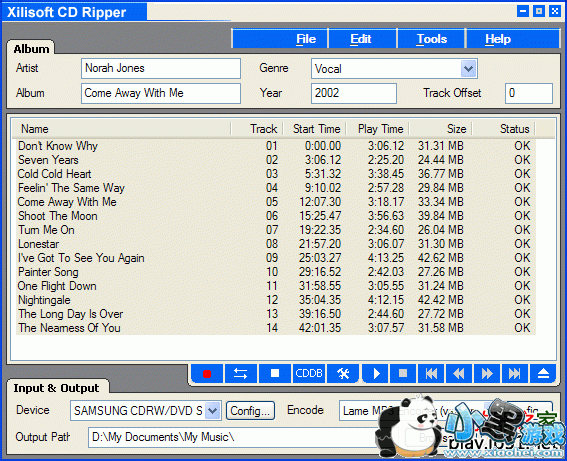Start ripping with the red record button
The width and height of the screenshot is (567, 461).
click(207, 373)
